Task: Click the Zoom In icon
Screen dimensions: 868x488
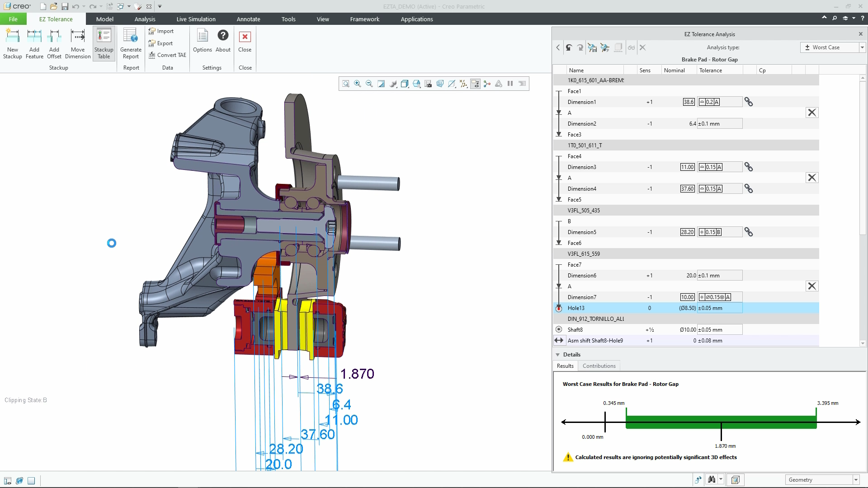Action: 358,84
